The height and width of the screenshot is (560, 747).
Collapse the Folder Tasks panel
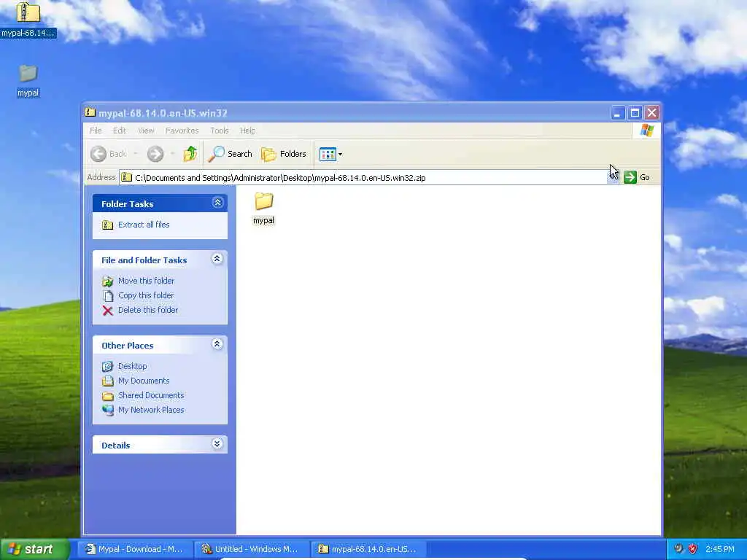pos(217,203)
